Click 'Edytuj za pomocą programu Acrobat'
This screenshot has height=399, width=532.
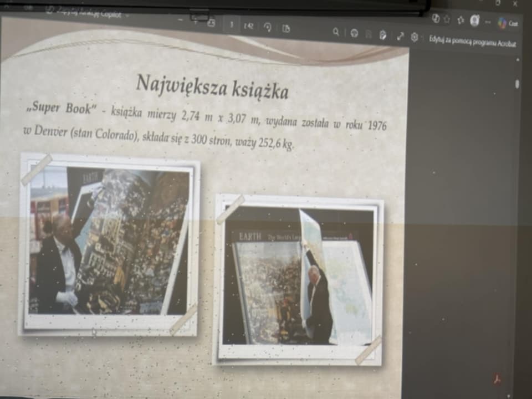[x=473, y=41]
